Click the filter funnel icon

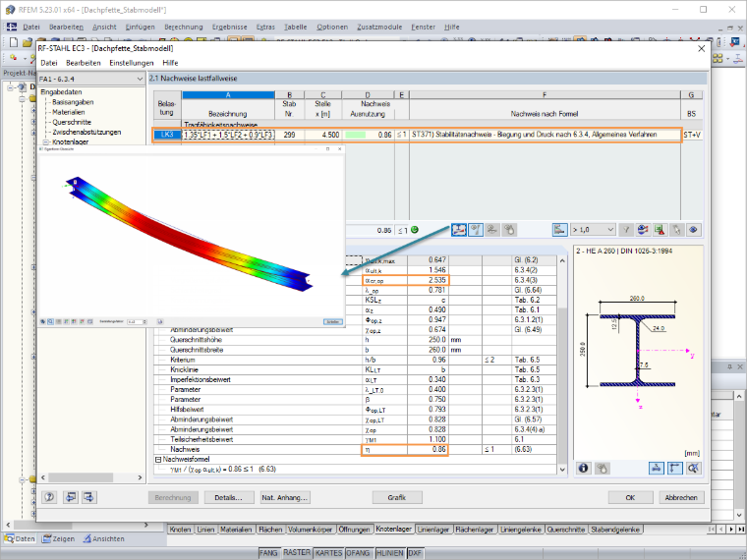pos(626,230)
